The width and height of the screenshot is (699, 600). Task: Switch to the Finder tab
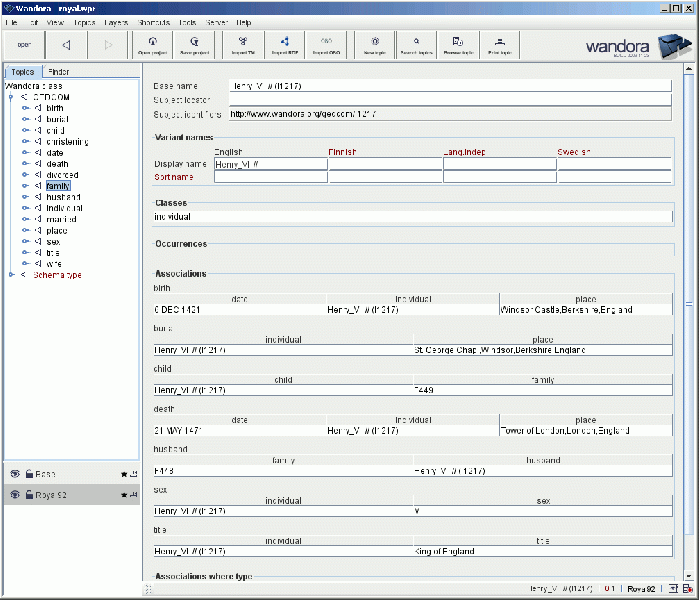(x=58, y=72)
